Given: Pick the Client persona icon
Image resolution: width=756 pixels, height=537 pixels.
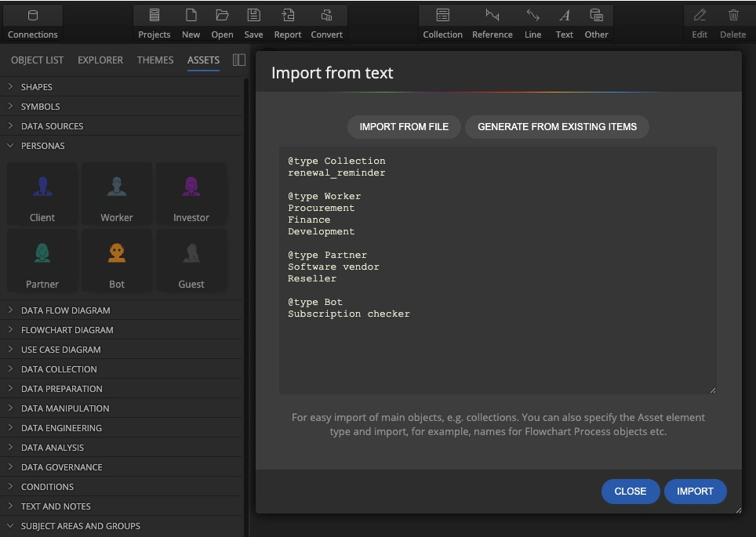Looking at the screenshot, I should 42,187.
